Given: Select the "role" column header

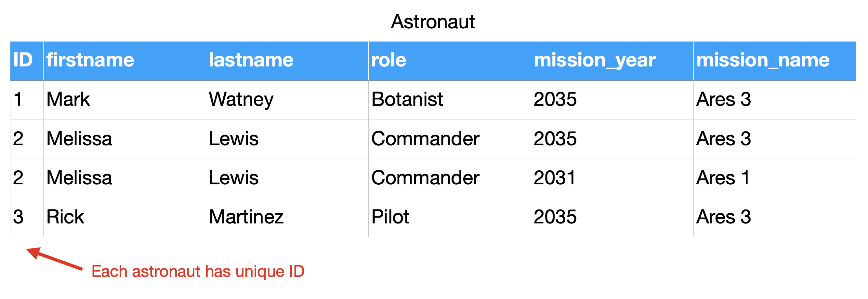Looking at the screenshot, I should pos(388,60).
